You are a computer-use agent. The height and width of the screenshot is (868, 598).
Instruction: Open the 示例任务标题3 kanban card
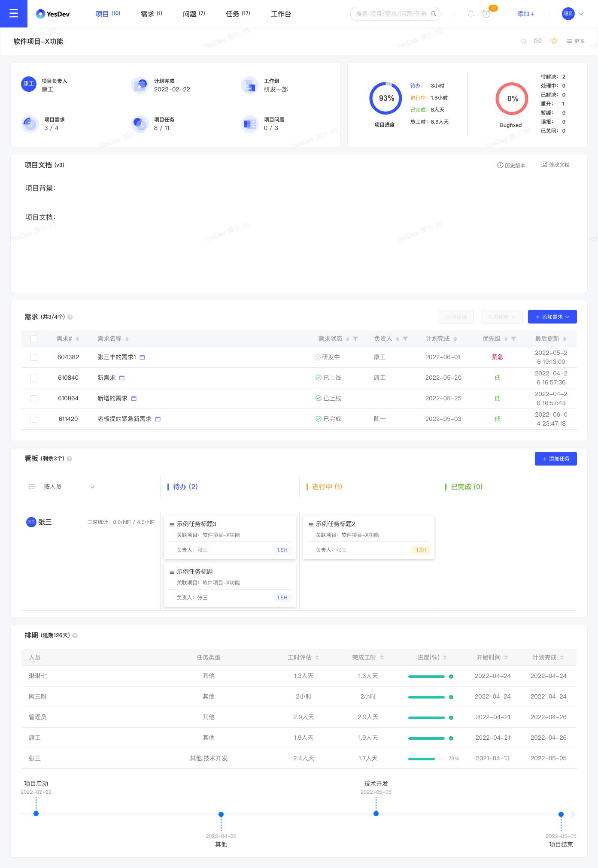click(230, 537)
